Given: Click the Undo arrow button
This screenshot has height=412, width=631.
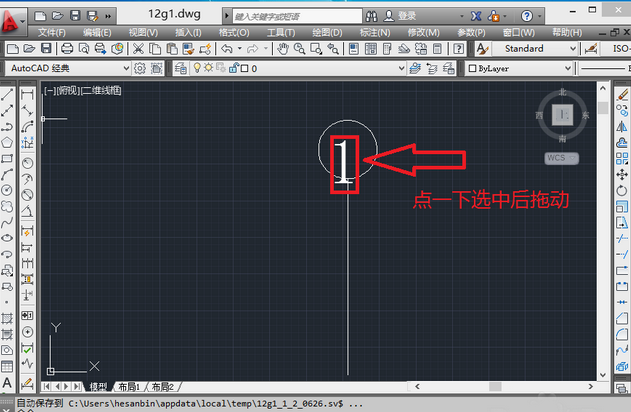Looking at the screenshot, I should pyautogui.click(x=227, y=49).
